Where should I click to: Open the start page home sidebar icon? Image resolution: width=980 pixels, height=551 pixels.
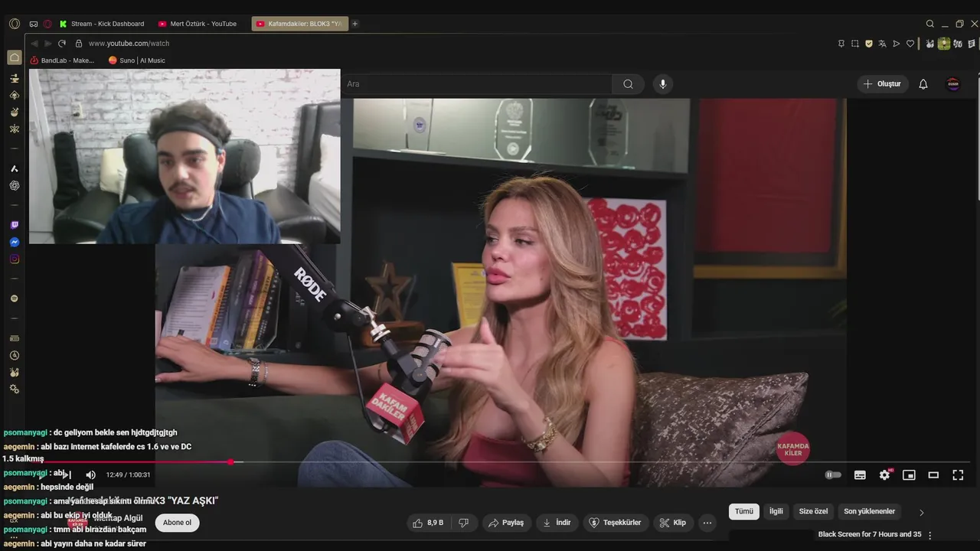14,57
